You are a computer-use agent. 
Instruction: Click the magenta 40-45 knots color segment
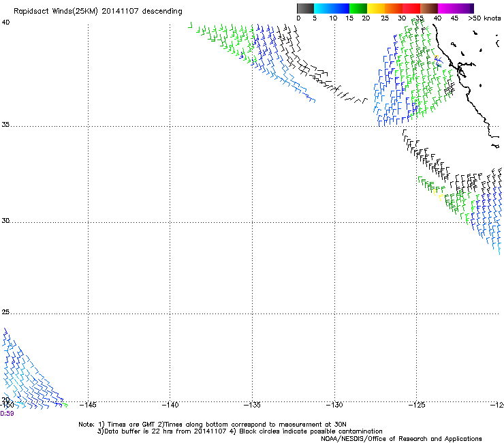point(447,8)
